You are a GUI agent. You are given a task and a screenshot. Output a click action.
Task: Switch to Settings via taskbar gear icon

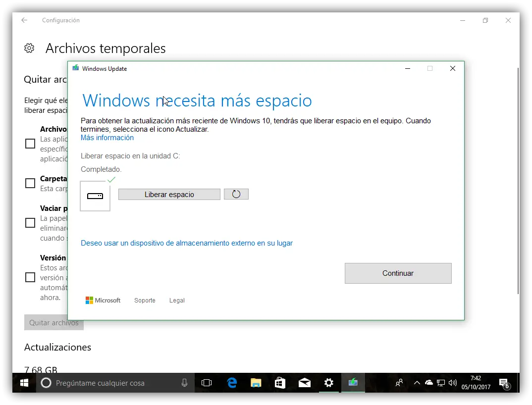click(328, 383)
